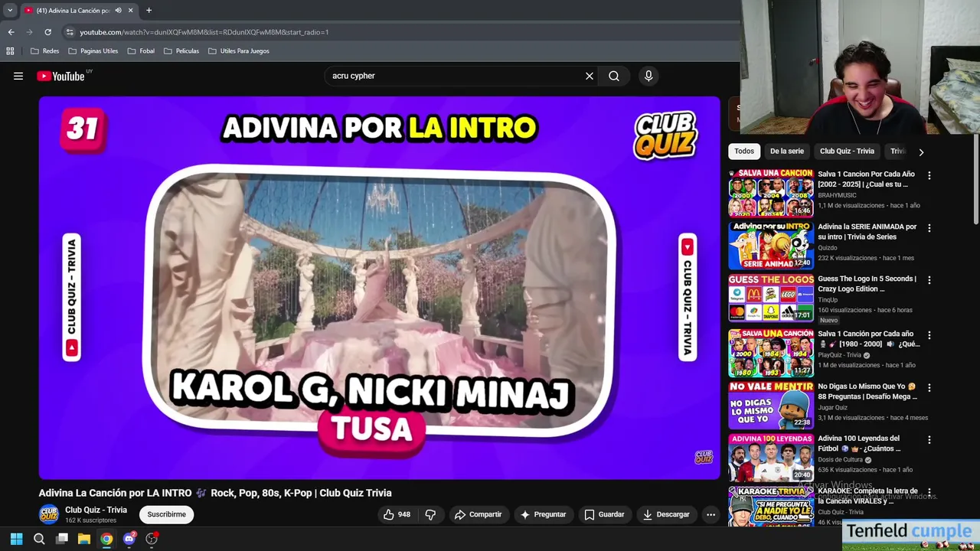Open Club Quiz - Trivia channel name
The width and height of the screenshot is (980, 551).
pos(96,510)
